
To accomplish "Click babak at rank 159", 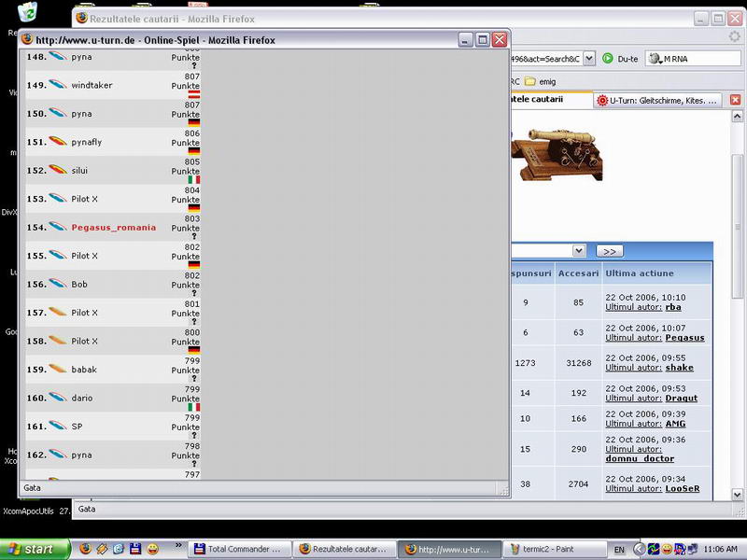I will coord(84,370).
